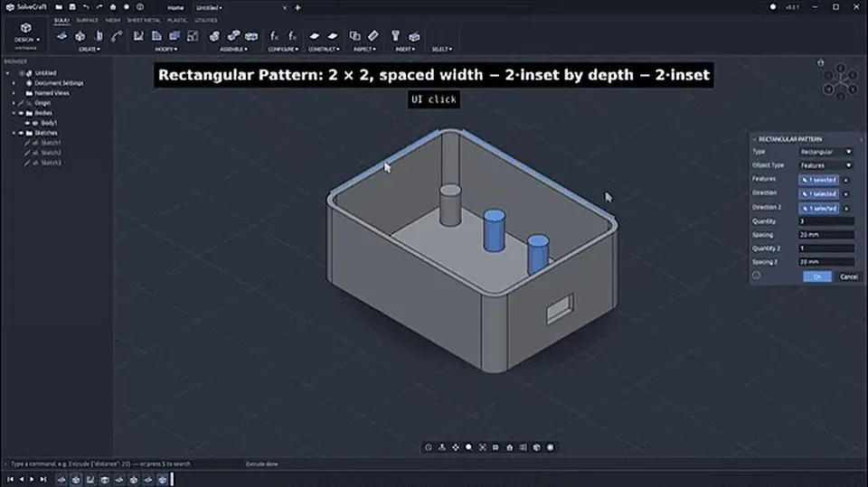This screenshot has height=487, width=868.
Task: Click the Create Sketch tool icon
Action: point(62,36)
